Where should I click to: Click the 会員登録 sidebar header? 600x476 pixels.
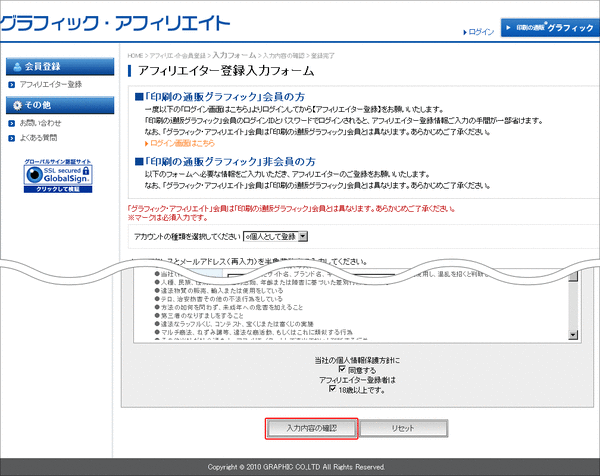pyautogui.click(x=60, y=67)
